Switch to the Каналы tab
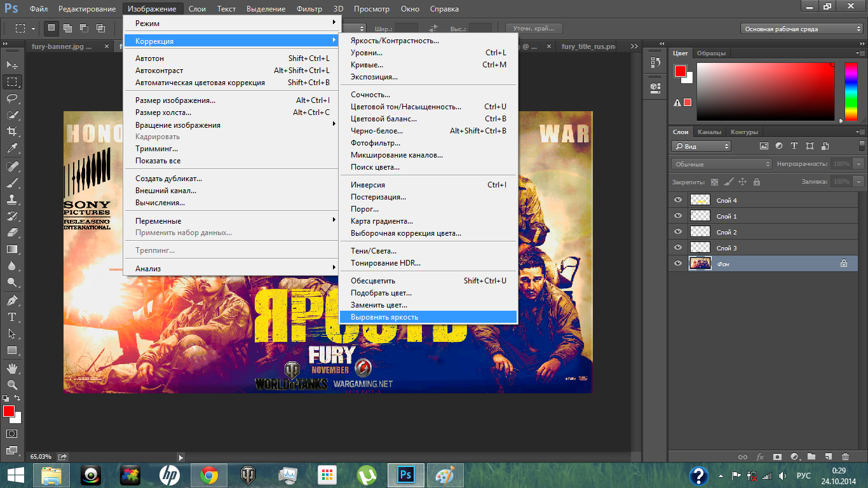868x488 pixels. [709, 132]
